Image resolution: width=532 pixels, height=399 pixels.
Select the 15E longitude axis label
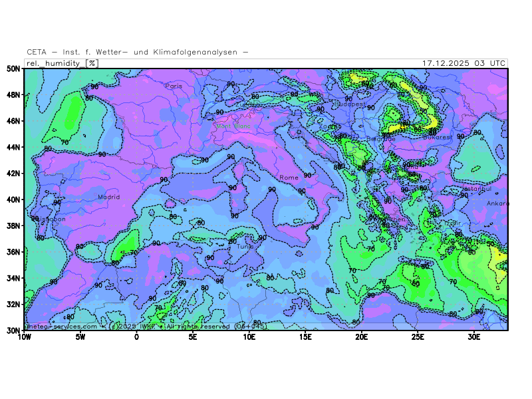[305, 337]
